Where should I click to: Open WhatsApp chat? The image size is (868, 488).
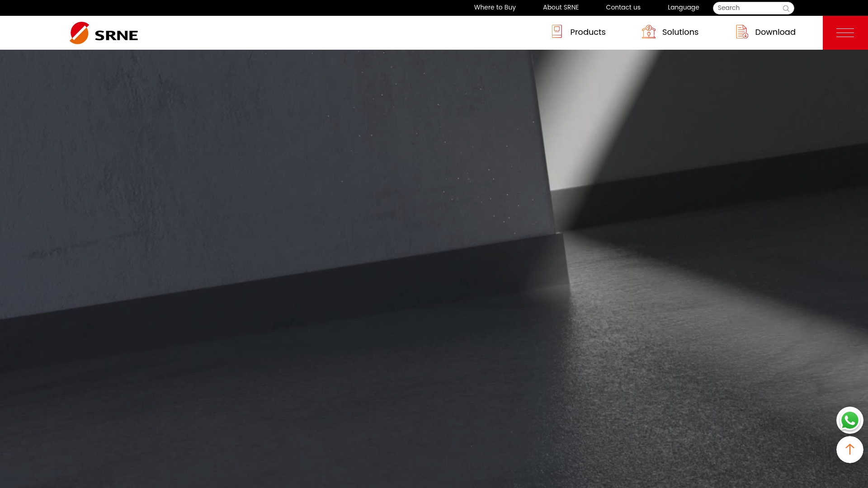coord(849,420)
